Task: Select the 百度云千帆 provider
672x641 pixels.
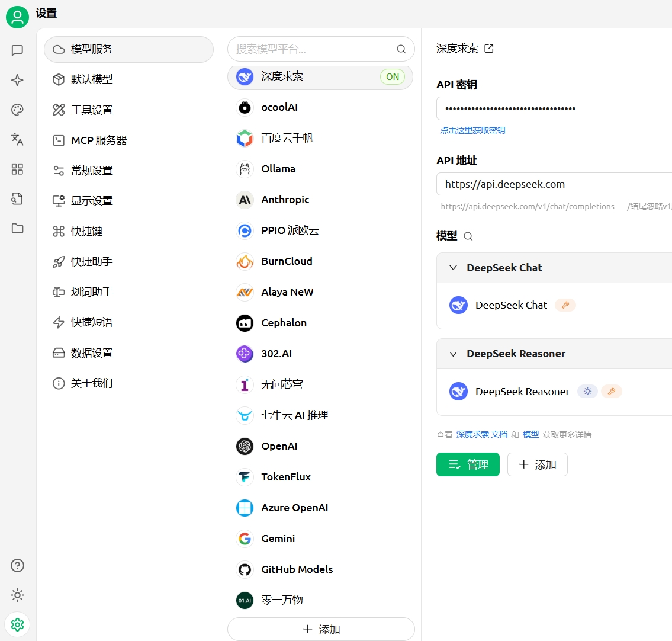Action: click(320, 138)
